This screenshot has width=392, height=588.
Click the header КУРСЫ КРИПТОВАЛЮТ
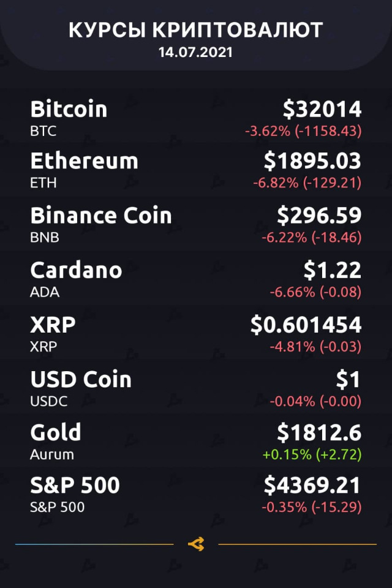tap(196, 30)
